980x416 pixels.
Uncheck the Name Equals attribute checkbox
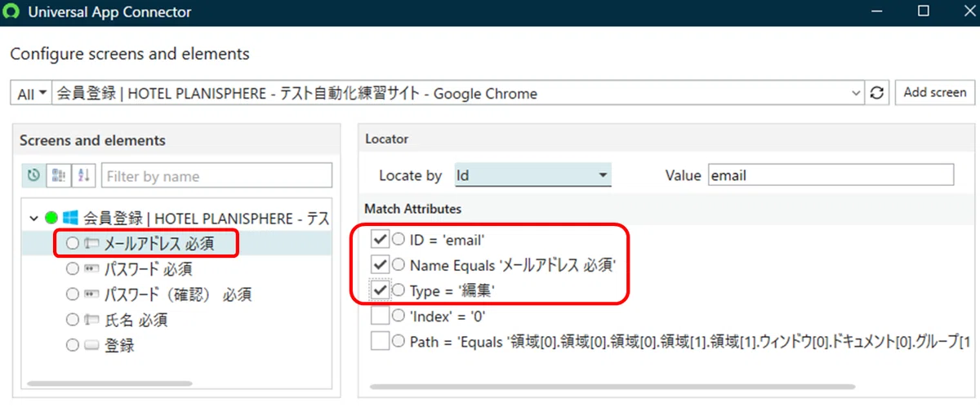[380, 264]
